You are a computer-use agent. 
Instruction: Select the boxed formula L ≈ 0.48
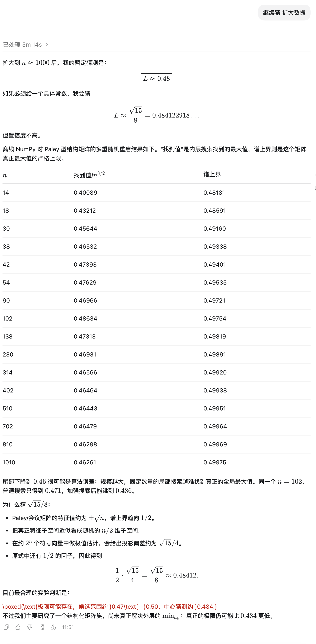156,78
